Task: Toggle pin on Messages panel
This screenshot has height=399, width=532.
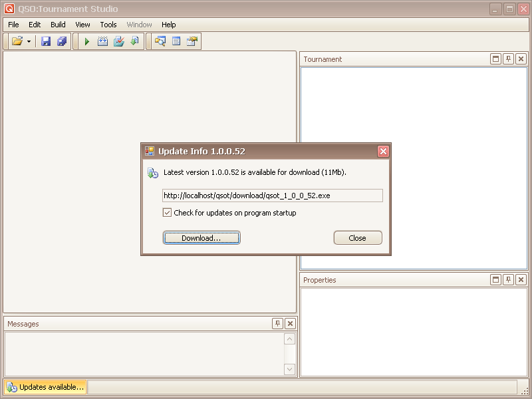Action: [277, 324]
